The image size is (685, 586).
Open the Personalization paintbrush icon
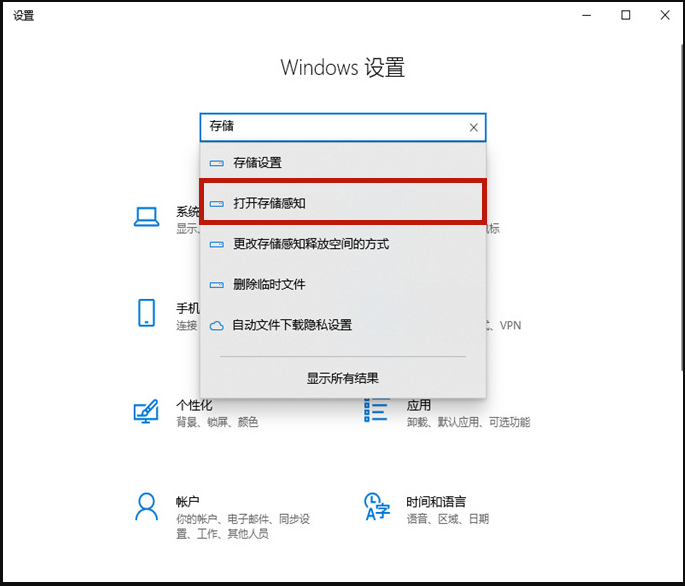click(147, 411)
